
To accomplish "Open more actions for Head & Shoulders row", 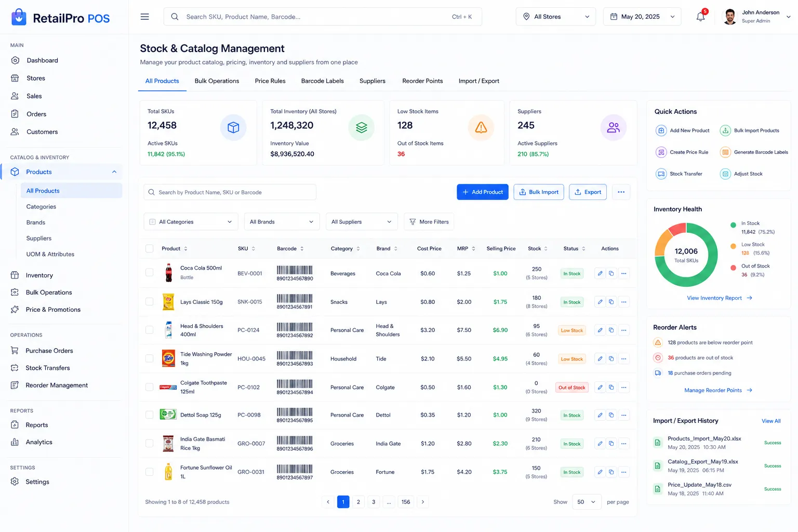I will (624, 330).
